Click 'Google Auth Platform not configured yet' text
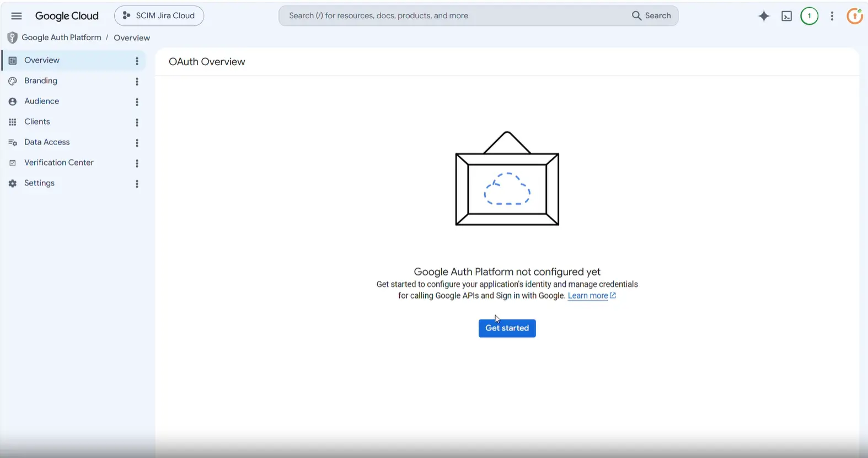Viewport: 868px width, 458px height. tap(507, 271)
